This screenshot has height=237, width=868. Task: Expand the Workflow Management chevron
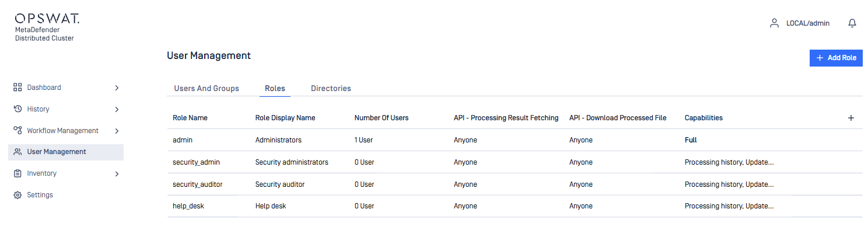(x=117, y=131)
